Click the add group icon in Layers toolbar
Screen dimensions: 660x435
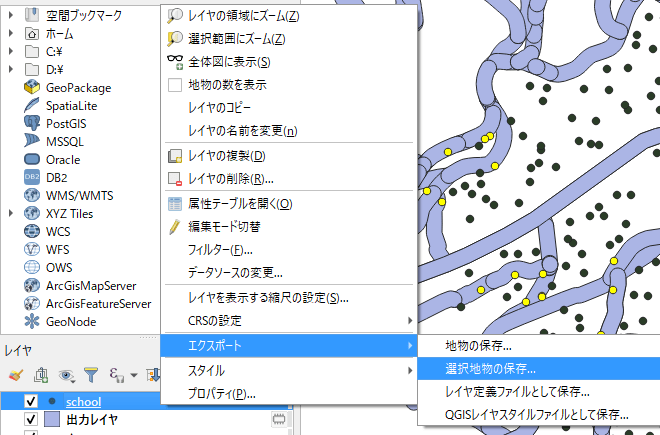click(41, 374)
